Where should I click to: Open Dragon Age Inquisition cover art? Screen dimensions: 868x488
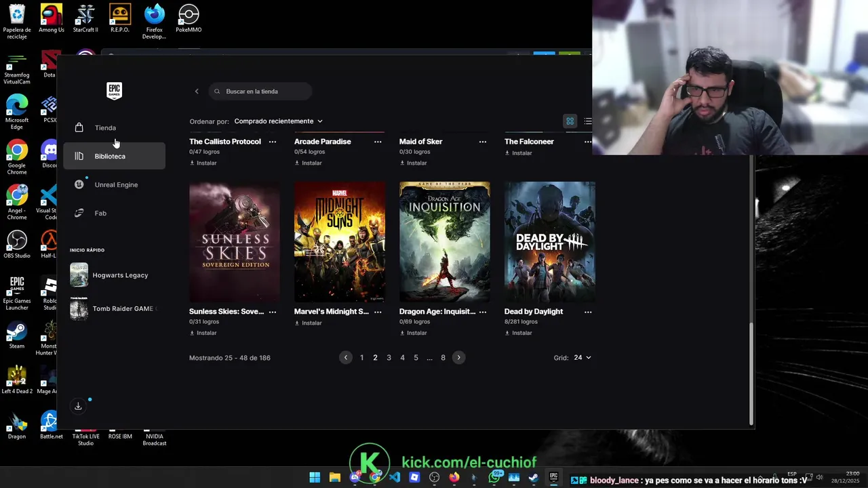pyautogui.click(x=445, y=241)
